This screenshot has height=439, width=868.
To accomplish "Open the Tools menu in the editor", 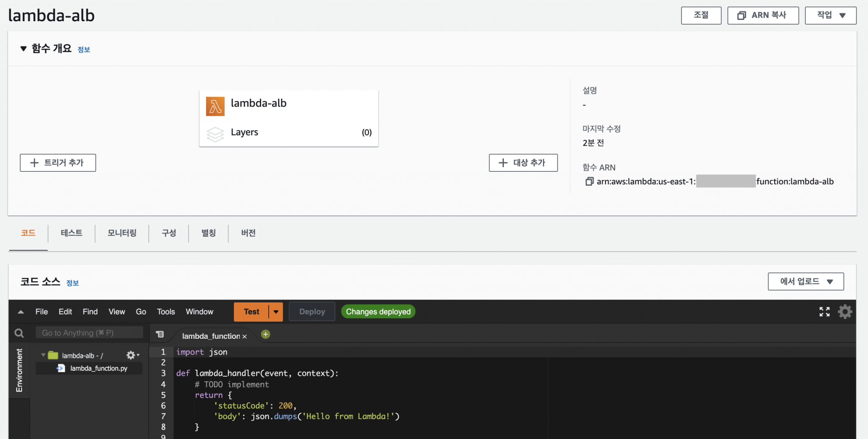I will click(166, 311).
